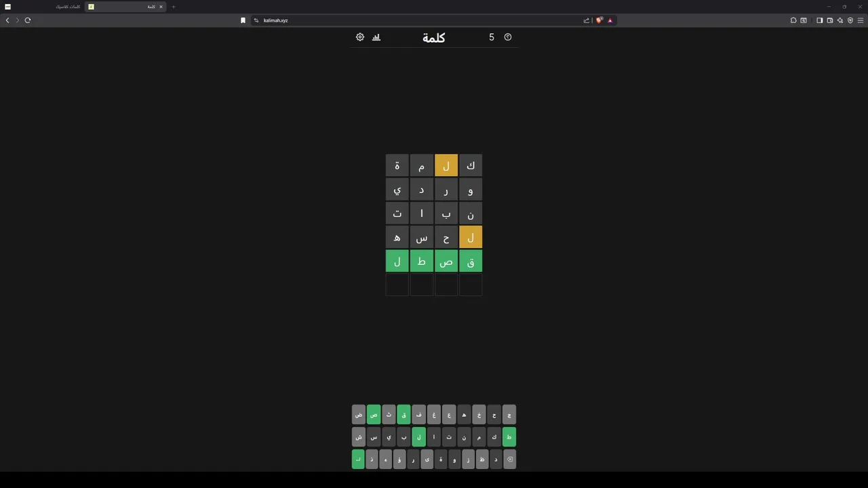Tap the ظ key on the keyboard
Image resolution: width=868 pixels, height=488 pixels.
[482, 460]
